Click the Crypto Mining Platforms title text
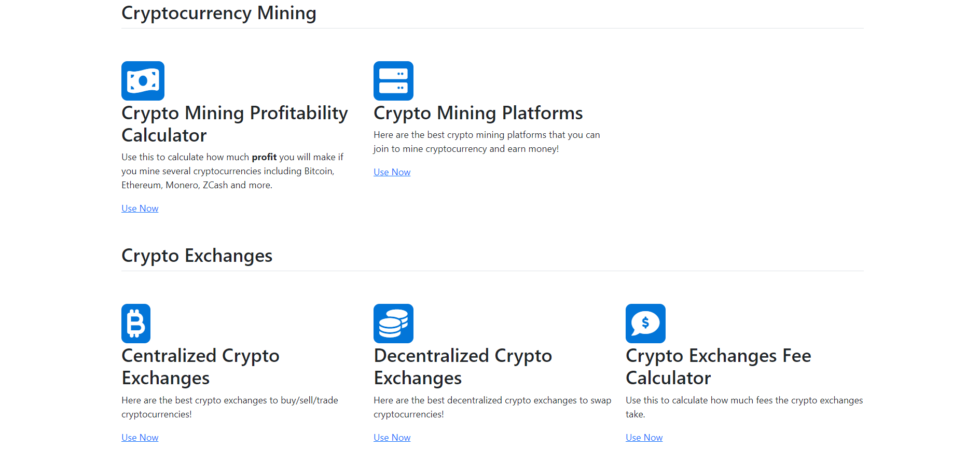The image size is (980, 462). pyautogui.click(x=478, y=113)
